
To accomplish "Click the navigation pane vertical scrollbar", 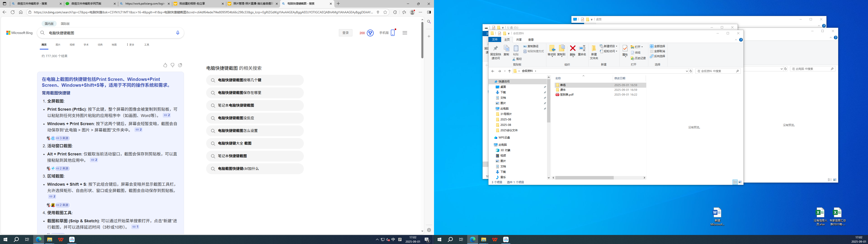I will click(x=549, y=101).
